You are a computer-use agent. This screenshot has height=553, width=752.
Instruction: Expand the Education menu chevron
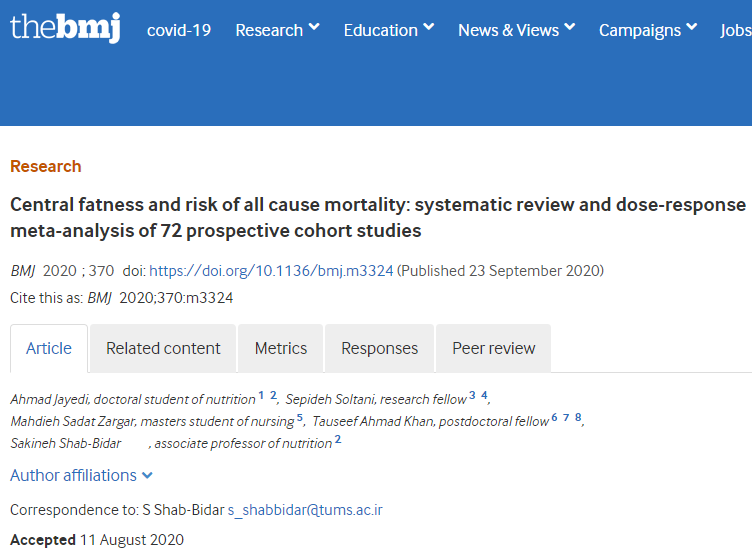coord(429,27)
